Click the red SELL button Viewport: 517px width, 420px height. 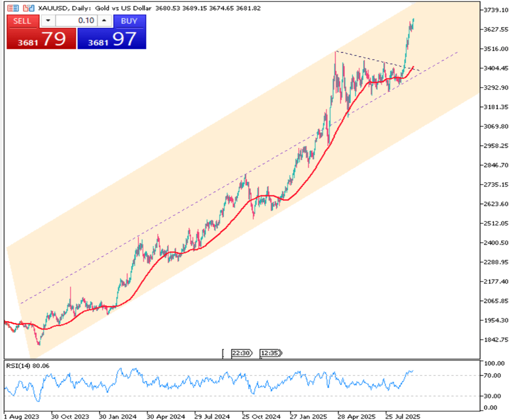[x=22, y=21]
